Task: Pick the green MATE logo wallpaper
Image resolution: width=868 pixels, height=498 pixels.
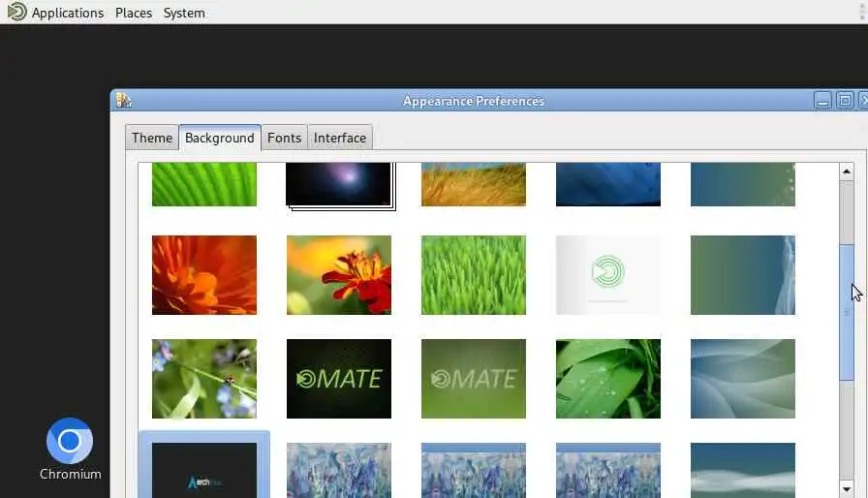Action: [474, 379]
